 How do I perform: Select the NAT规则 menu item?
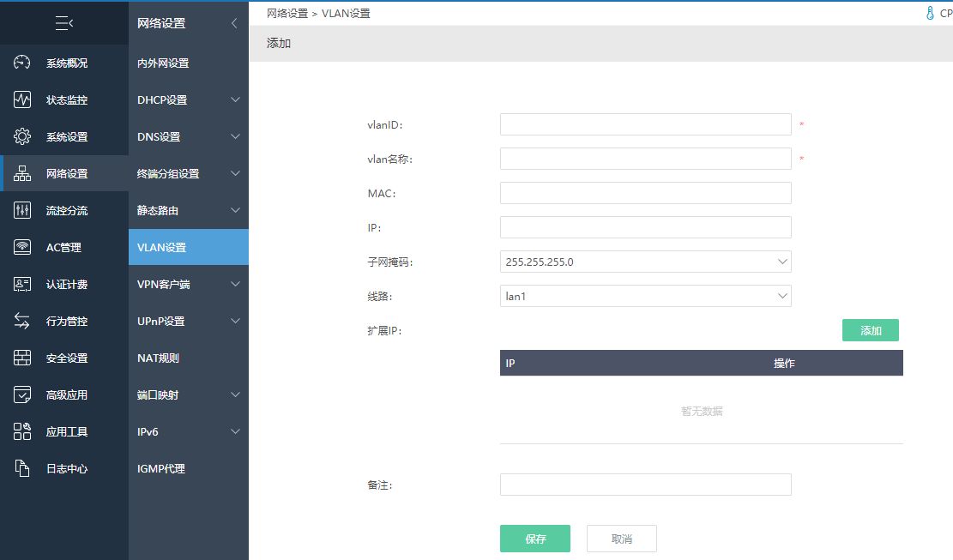pyautogui.click(x=159, y=358)
